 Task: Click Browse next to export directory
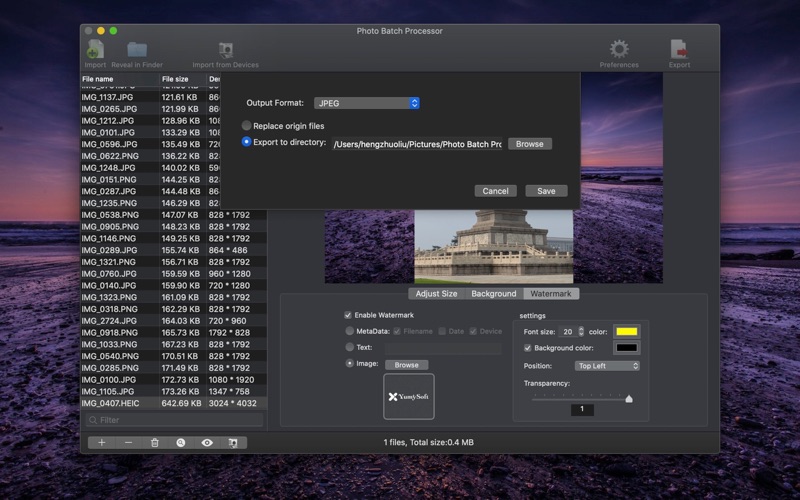(530, 144)
